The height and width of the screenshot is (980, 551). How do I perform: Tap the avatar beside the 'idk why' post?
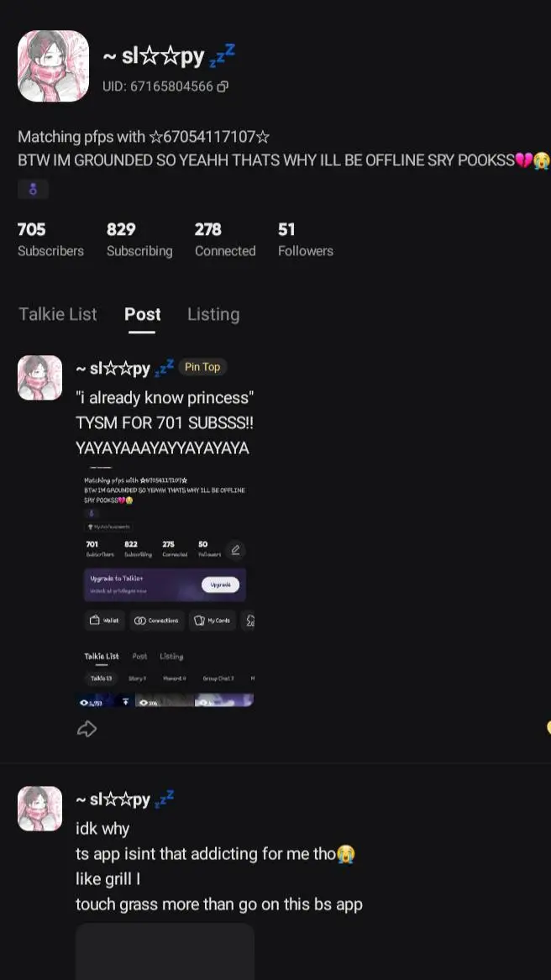[x=39, y=809]
